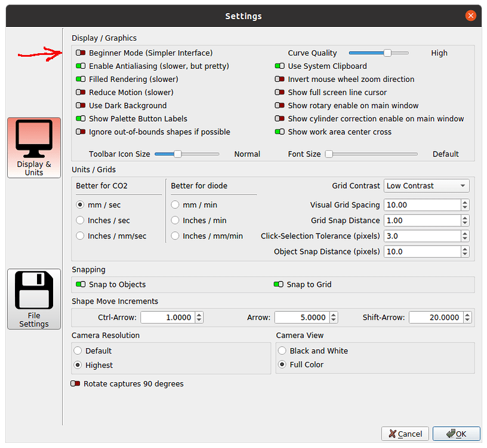This screenshot has height=448, width=487.
Task: Toggle Snap to Objects
Action: [x=81, y=284]
